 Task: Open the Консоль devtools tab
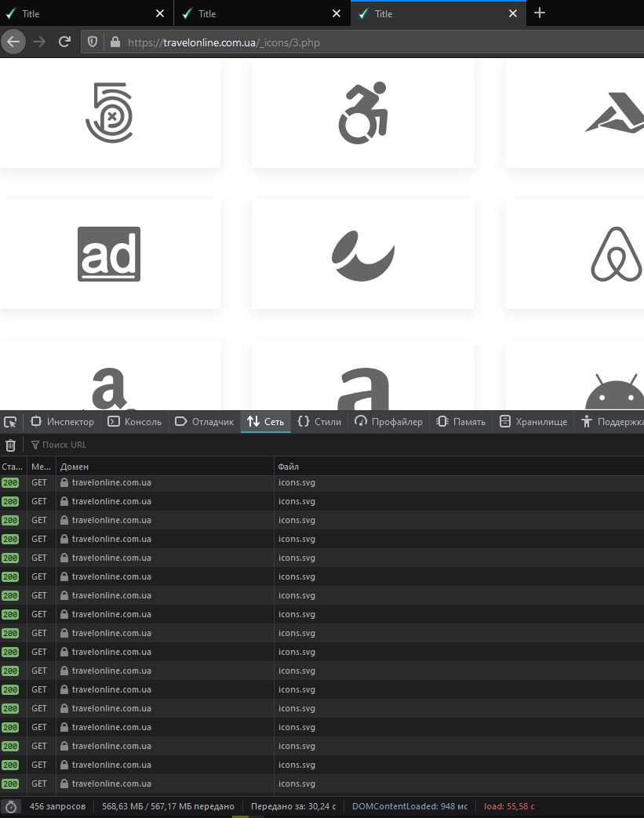(x=135, y=421)
